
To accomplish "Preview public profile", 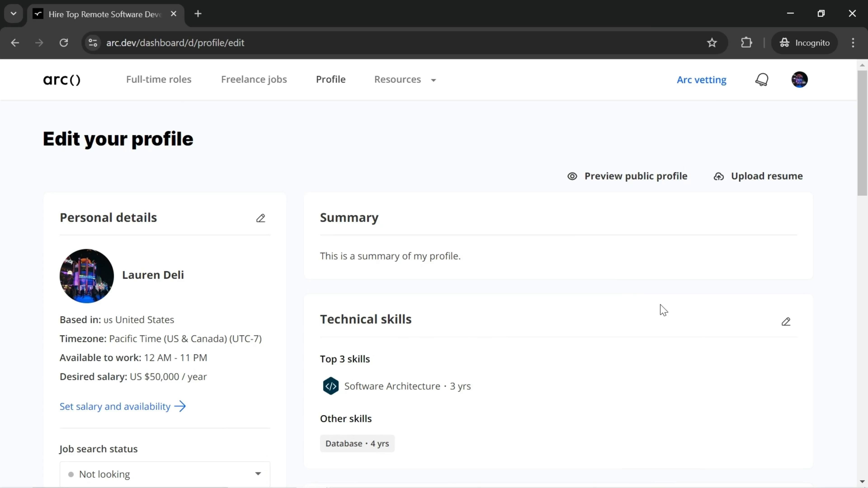I will 627,176.
